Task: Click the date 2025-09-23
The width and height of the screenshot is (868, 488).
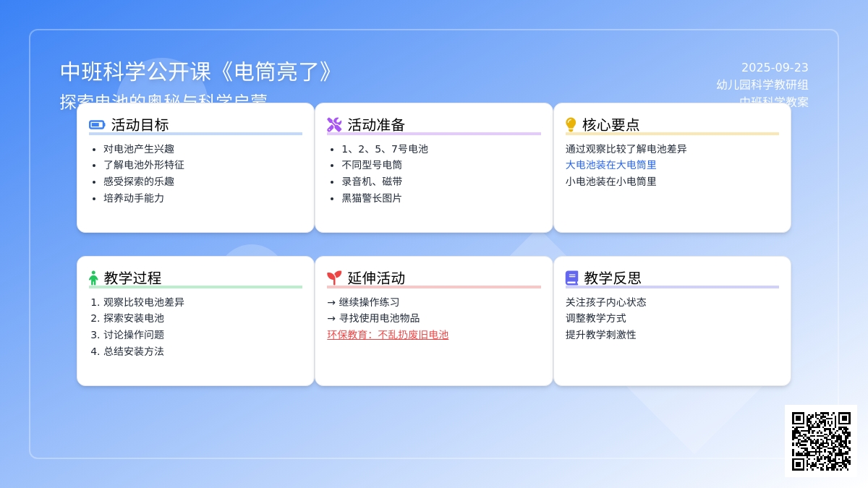Action: [775, 68]
